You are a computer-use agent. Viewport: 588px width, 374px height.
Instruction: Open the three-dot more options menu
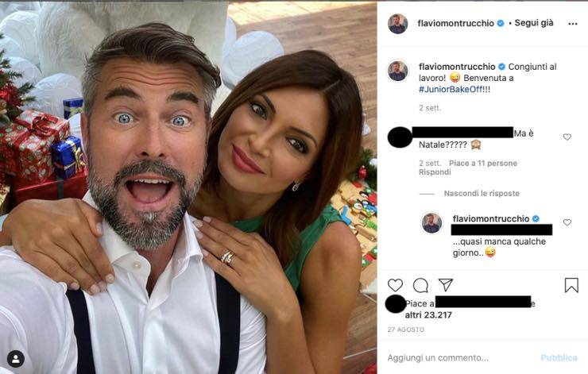(x=572, y=24)
